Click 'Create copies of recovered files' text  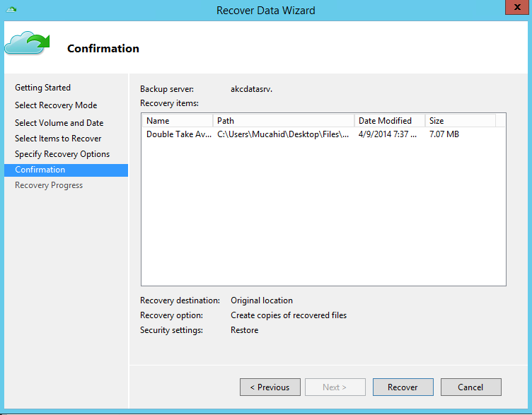point(289,315)
